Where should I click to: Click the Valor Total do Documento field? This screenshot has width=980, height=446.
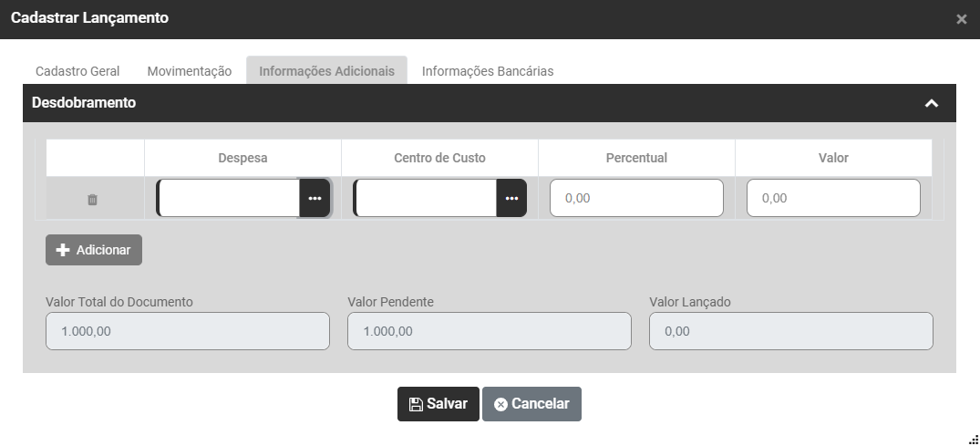pyautogui.click(x=187, y=332)
